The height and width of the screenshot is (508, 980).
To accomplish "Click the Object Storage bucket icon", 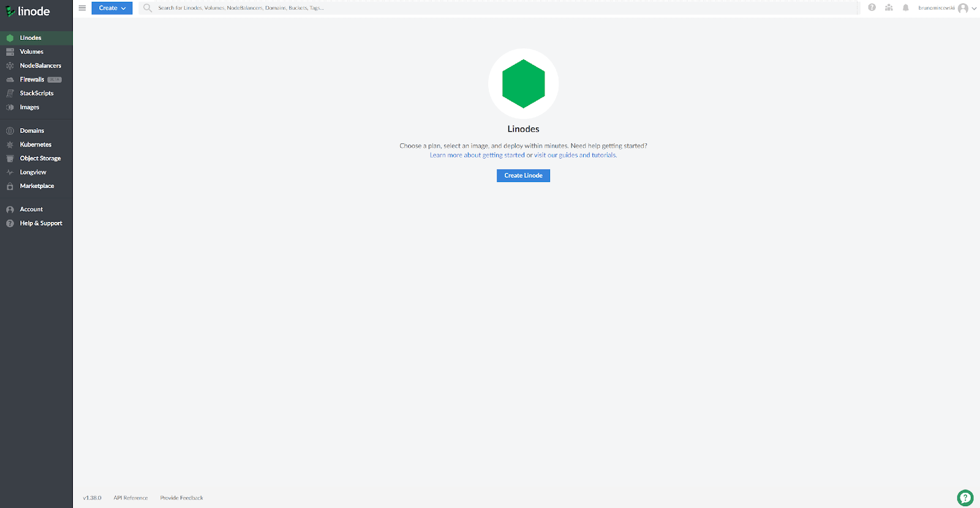I will pyautogui.click(x=10, y=158).
